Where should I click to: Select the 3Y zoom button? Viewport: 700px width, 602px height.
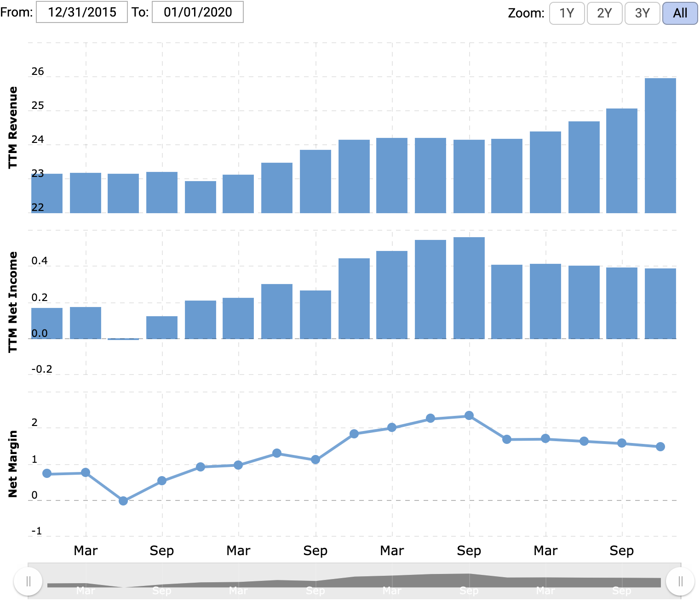(643, 13)
